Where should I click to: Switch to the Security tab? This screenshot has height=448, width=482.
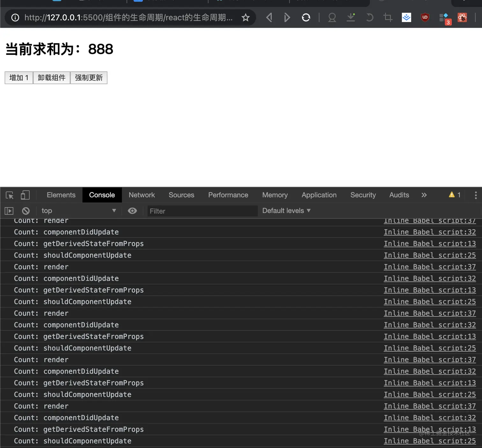pos(363,195)
